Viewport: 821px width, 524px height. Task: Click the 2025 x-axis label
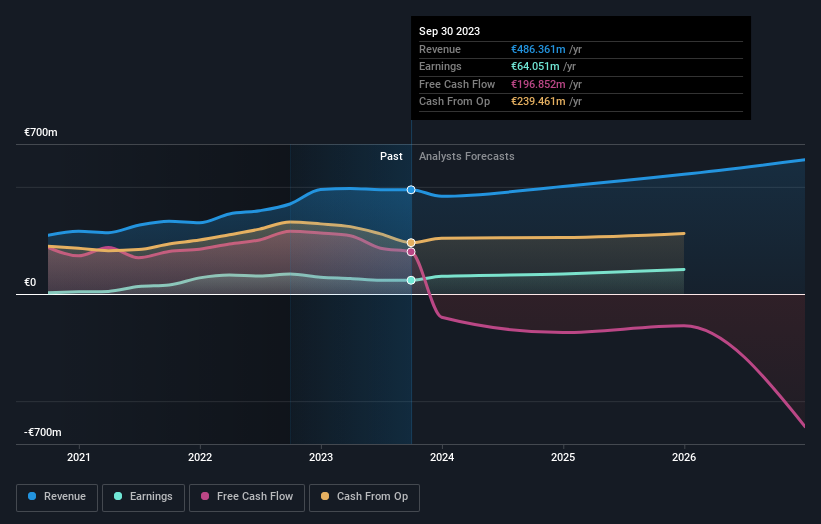563,457
